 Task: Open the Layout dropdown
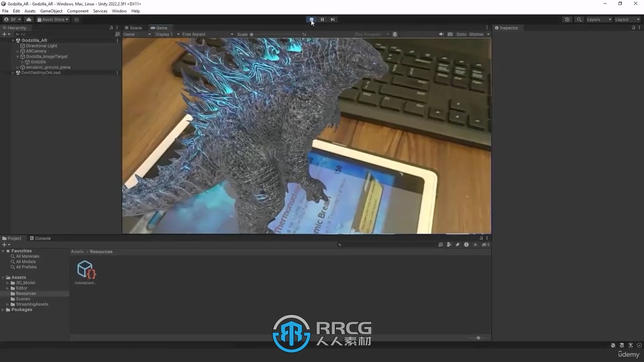627,20
